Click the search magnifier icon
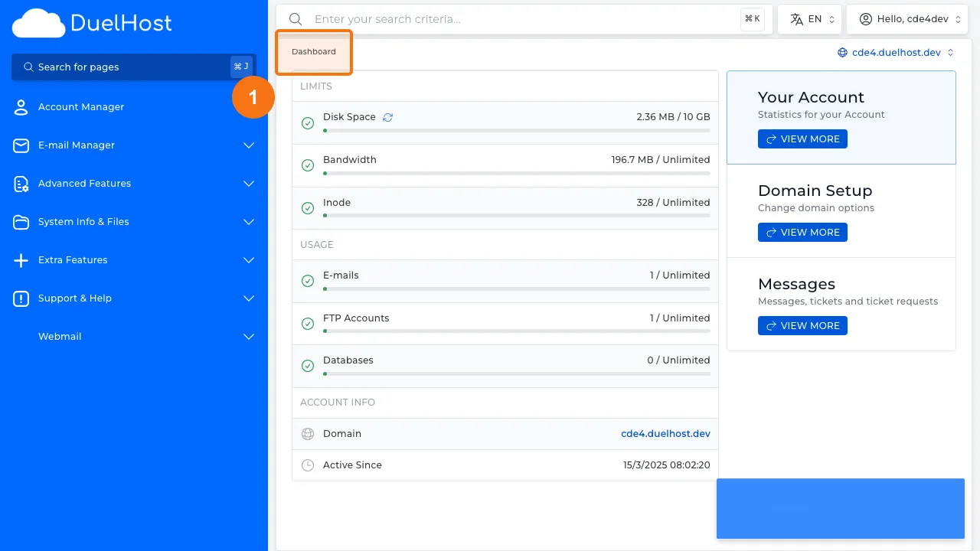 tap(296, 19)
